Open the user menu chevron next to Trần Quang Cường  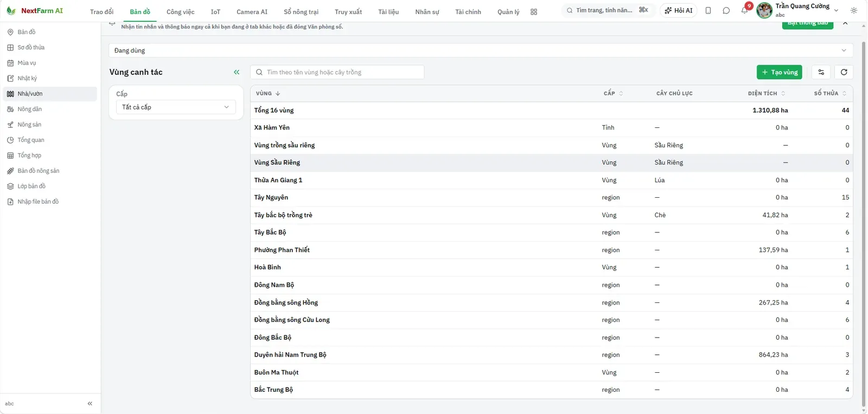click(x=836, y=10)
